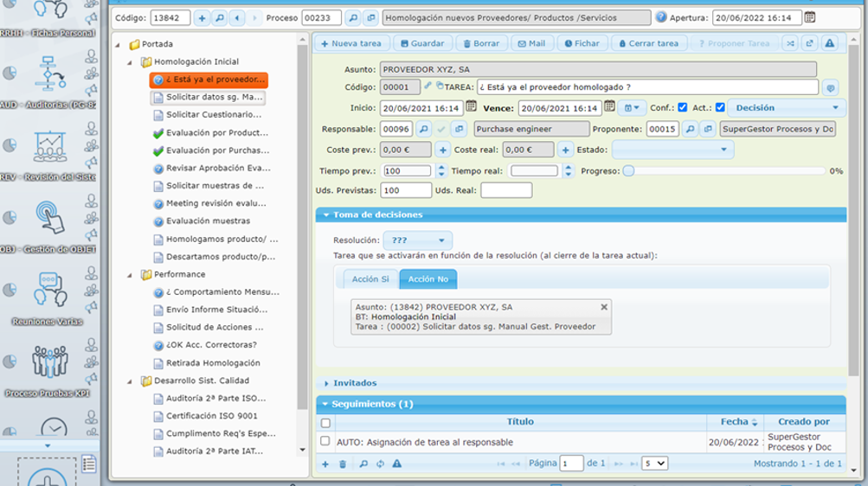Click the search magnifier next to Código 13842

pyautogui.click(x=220, y=18)
